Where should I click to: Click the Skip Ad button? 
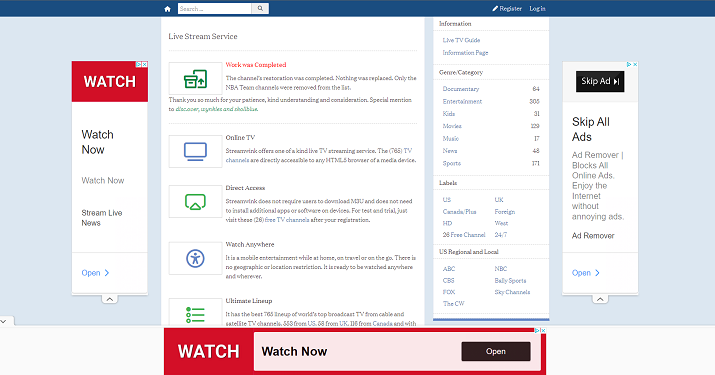pos(600,82)
